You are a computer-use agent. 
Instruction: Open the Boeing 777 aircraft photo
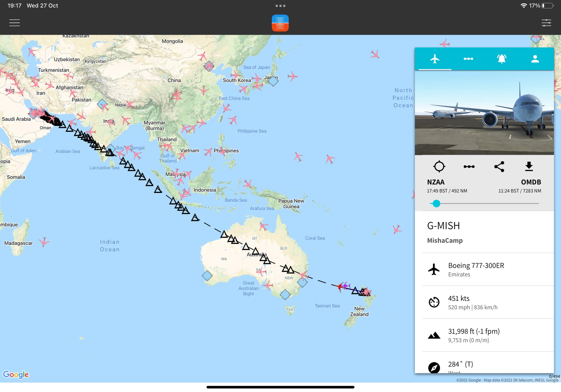tap(484, 113)
